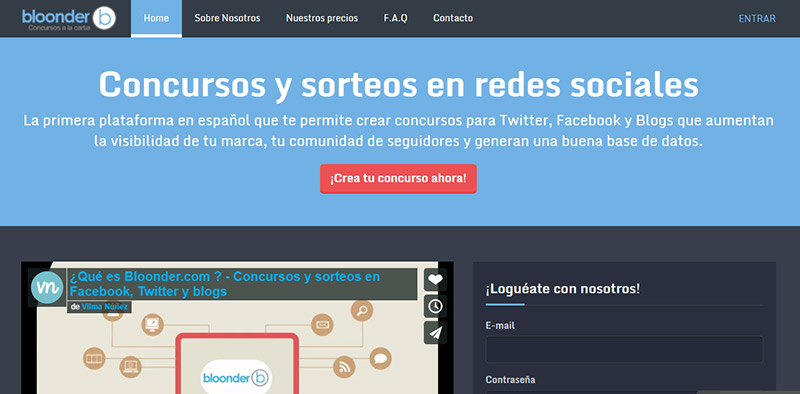Click the heart like icon on video

pyautogui.click(x=435, y=280)
